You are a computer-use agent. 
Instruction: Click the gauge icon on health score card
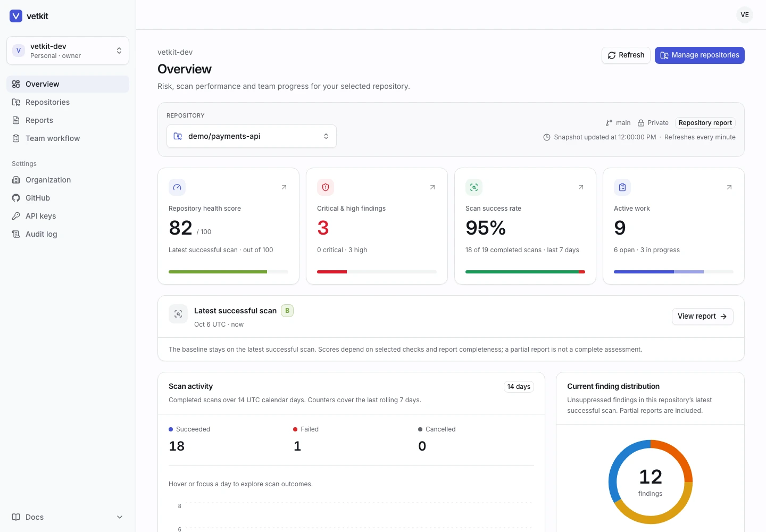[177, 187]
